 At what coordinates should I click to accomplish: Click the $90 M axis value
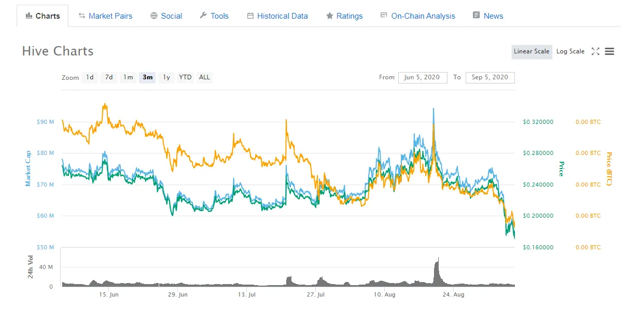click(45, 122)
